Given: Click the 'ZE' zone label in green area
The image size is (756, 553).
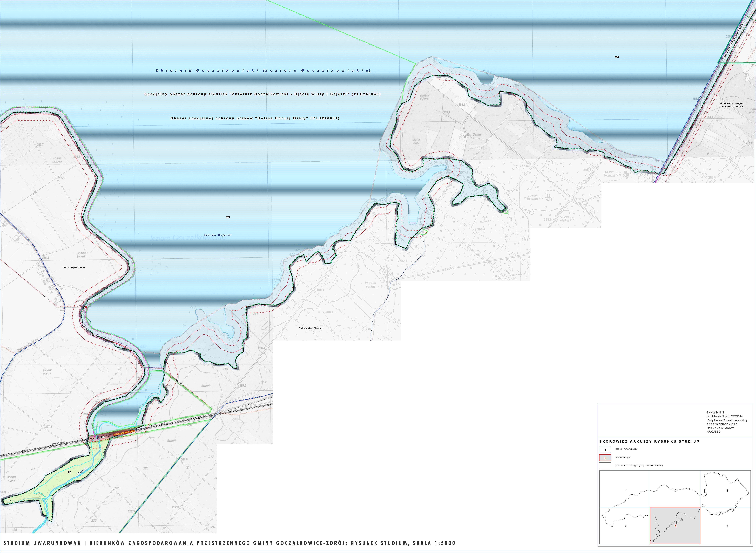Looking at the screenshot, I should (69, 472).
